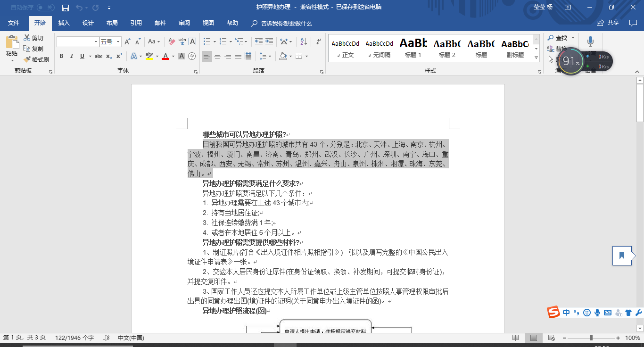644x347 pixels.
Task: Apply character border icon
Action: (x=192, y=41)
